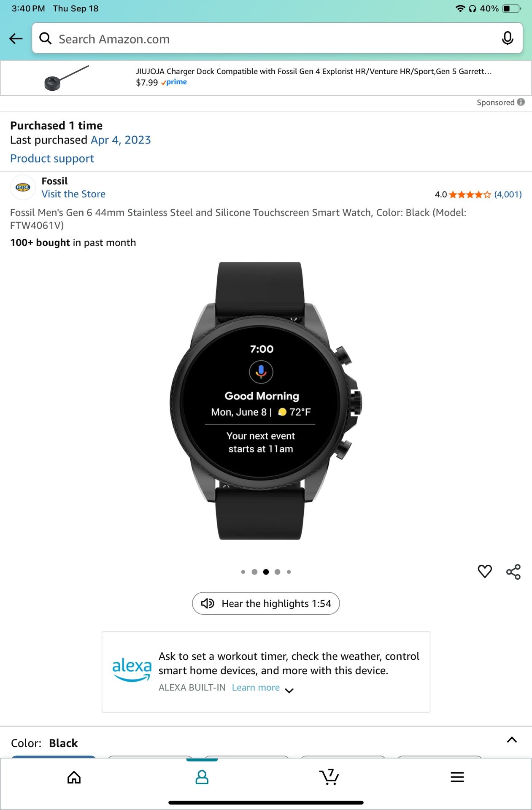Visit the Store link for Fossil
The height and width of the screenshot is (810, 532).
[x=73, y=194]
